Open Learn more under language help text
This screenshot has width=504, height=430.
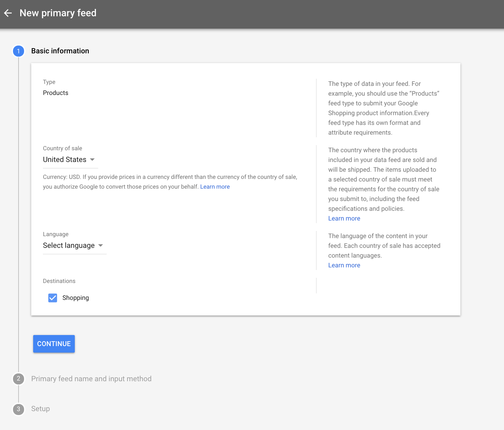[x=344, y=265]
